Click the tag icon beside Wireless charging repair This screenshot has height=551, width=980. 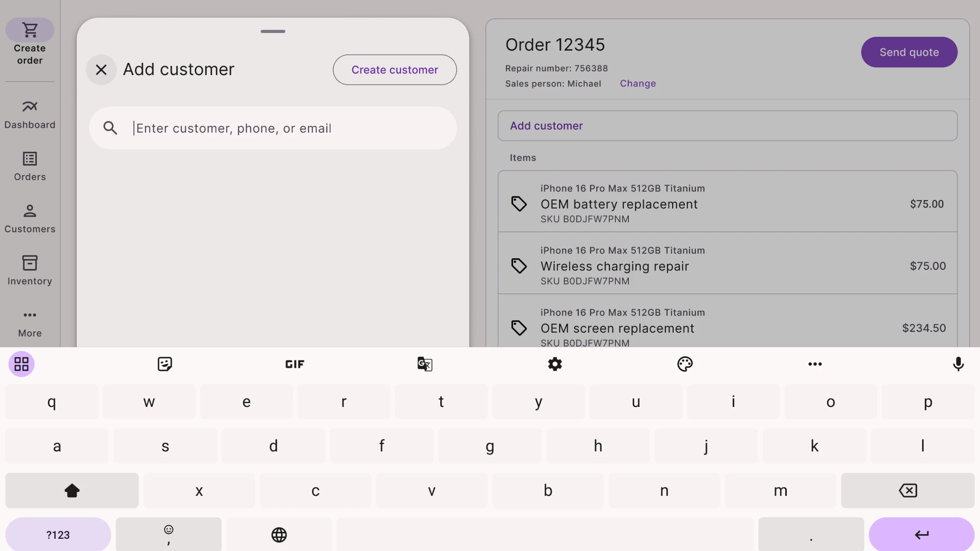(x=519, y=266)
